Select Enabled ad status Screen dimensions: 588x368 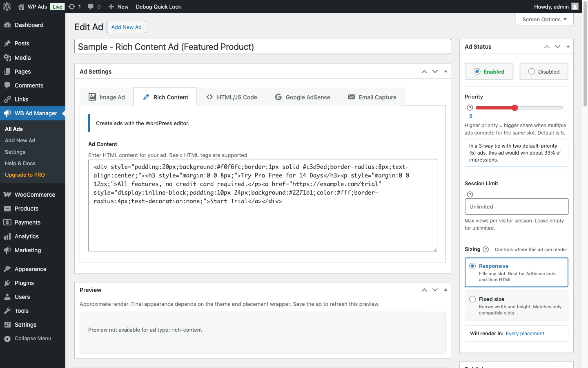coord(489,72)
